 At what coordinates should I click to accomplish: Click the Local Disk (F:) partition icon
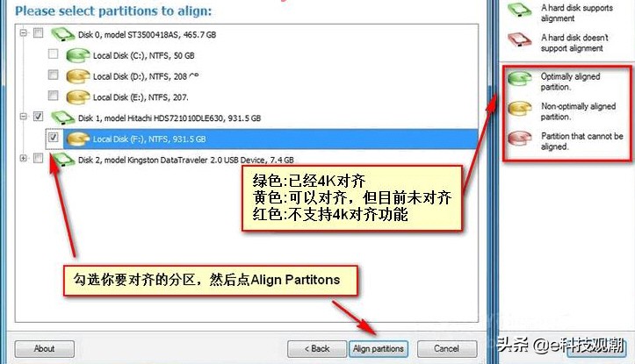tap(78, 139)
